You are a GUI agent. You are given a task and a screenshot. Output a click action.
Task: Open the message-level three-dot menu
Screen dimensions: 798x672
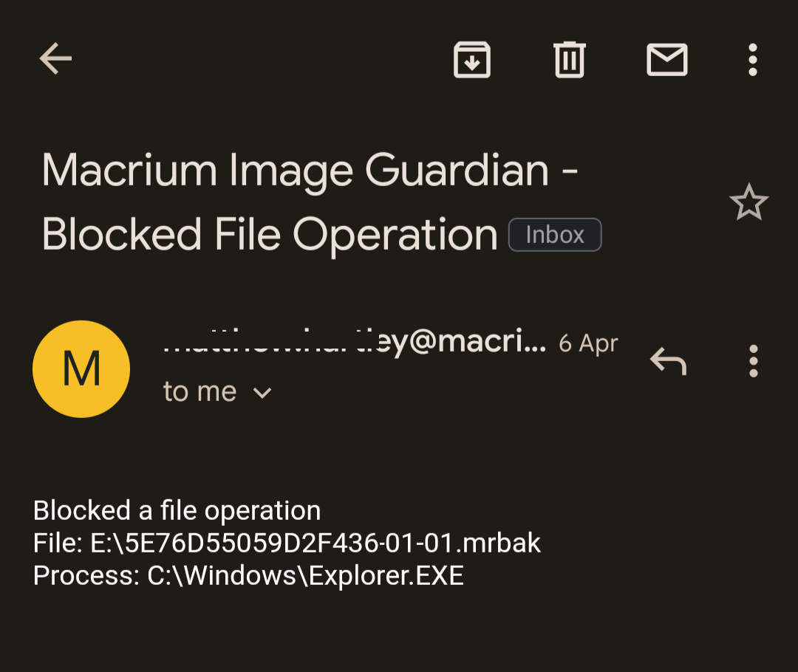tap(753, 361)
